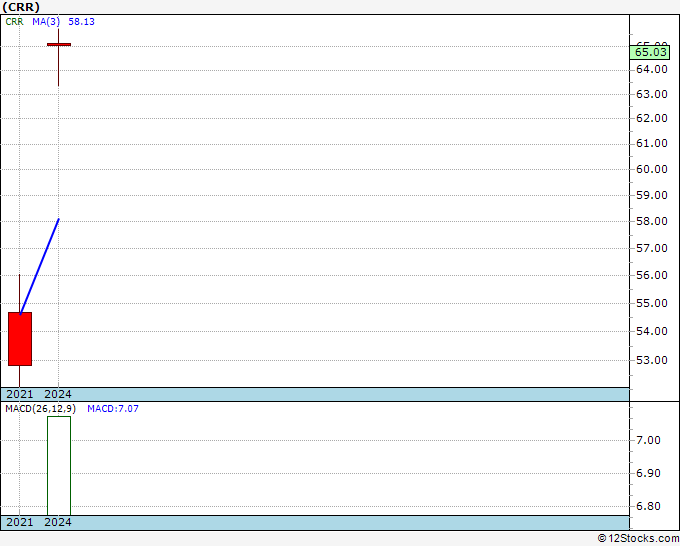Screen dimensions: 680x546
Task: Click the 53.00 price axis label
Action: pos(651,360)
